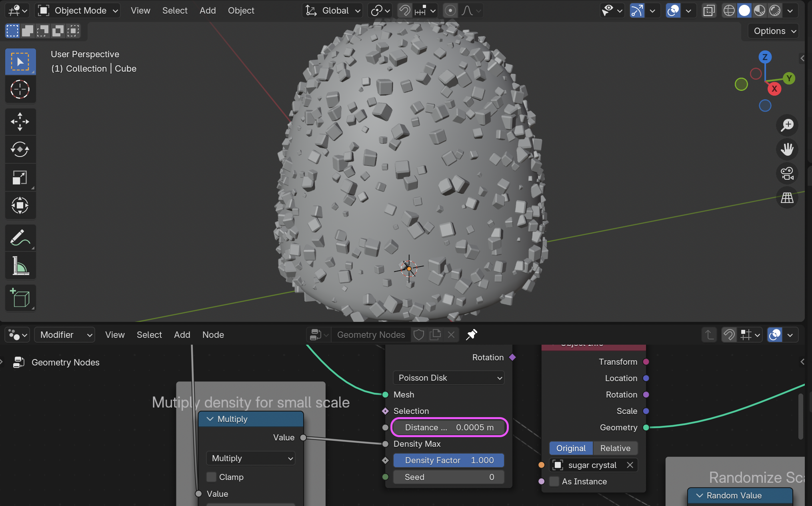Click the Density Factor slider

coord(448,460)
